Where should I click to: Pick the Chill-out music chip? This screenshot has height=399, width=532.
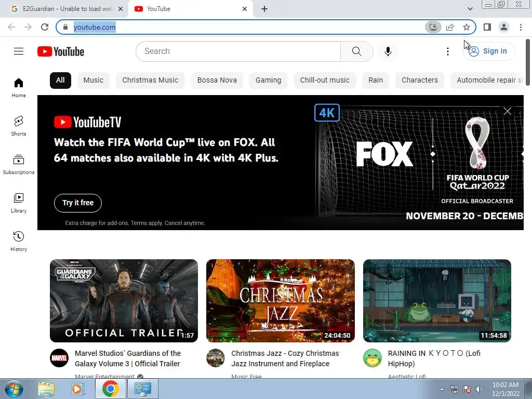click(x=325, y=81)
